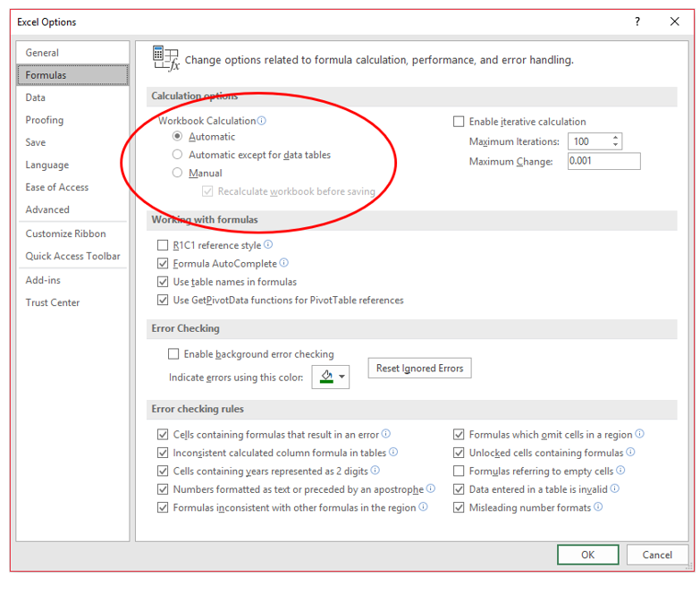This screenshot has height=594, width=700.
Task: Open the Data options category
Action: [x=72, y=98]
